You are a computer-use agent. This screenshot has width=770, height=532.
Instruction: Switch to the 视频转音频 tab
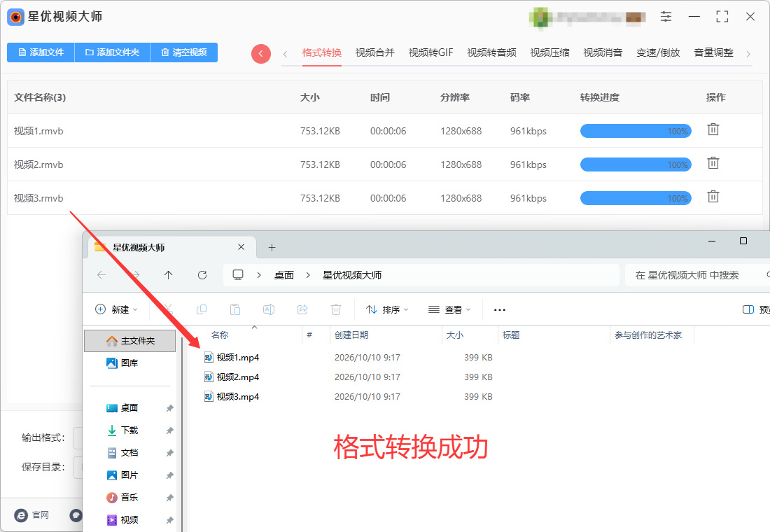pyautogui.click(x=491, y=52)
